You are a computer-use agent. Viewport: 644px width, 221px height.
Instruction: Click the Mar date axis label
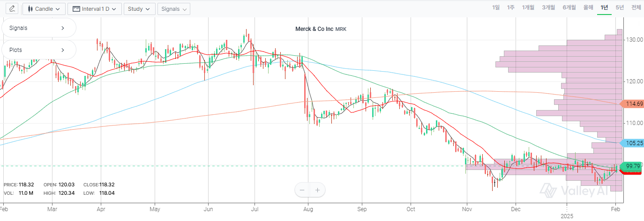click(x=52, y=209)
